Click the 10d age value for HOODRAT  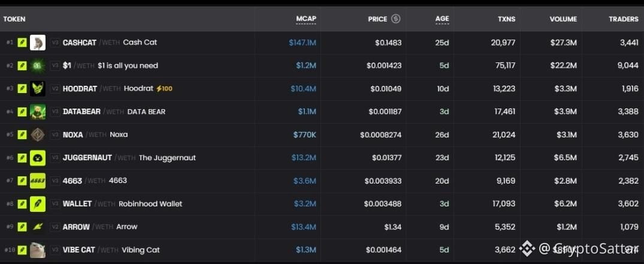pos(443,88)
